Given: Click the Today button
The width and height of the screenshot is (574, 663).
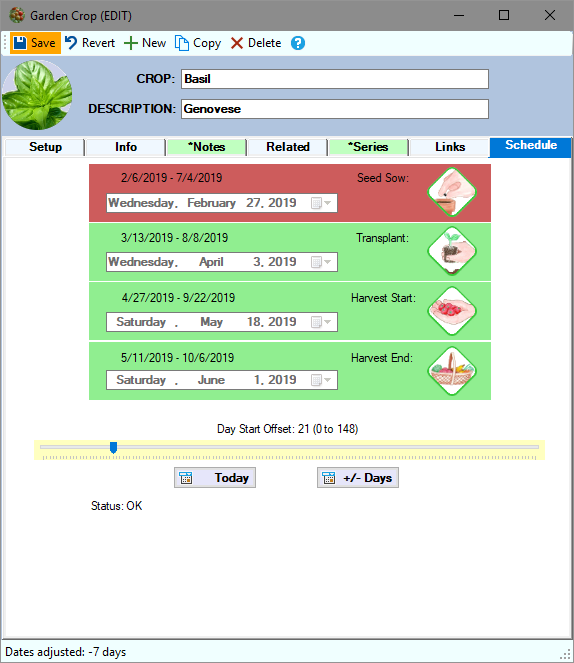Looking at the screenshot, I should coord(215,478).
